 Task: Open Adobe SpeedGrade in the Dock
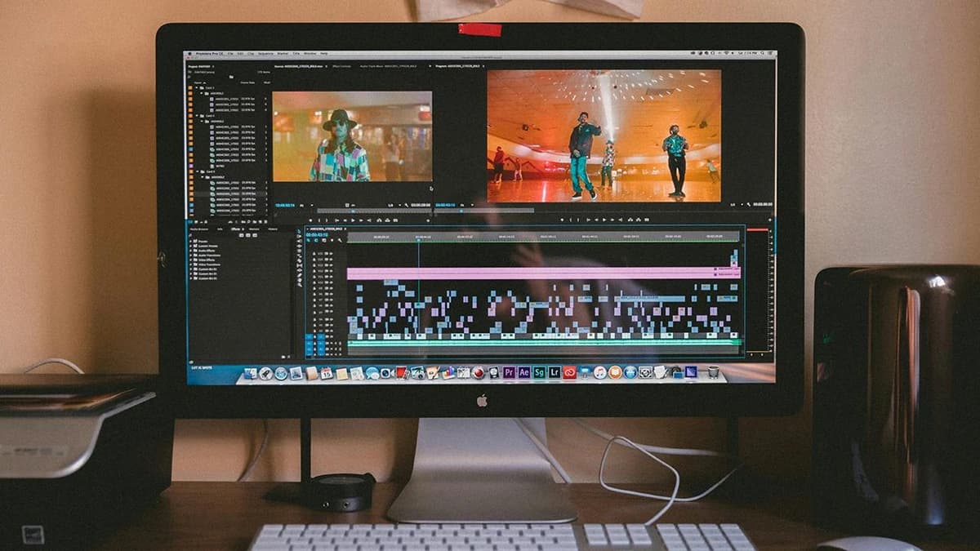pos(539,372)
